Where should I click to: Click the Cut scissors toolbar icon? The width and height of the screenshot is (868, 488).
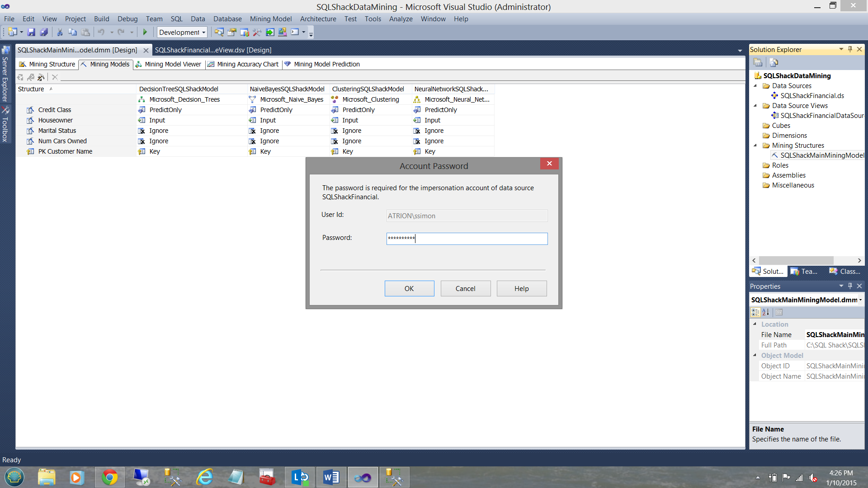click(59, 32)
